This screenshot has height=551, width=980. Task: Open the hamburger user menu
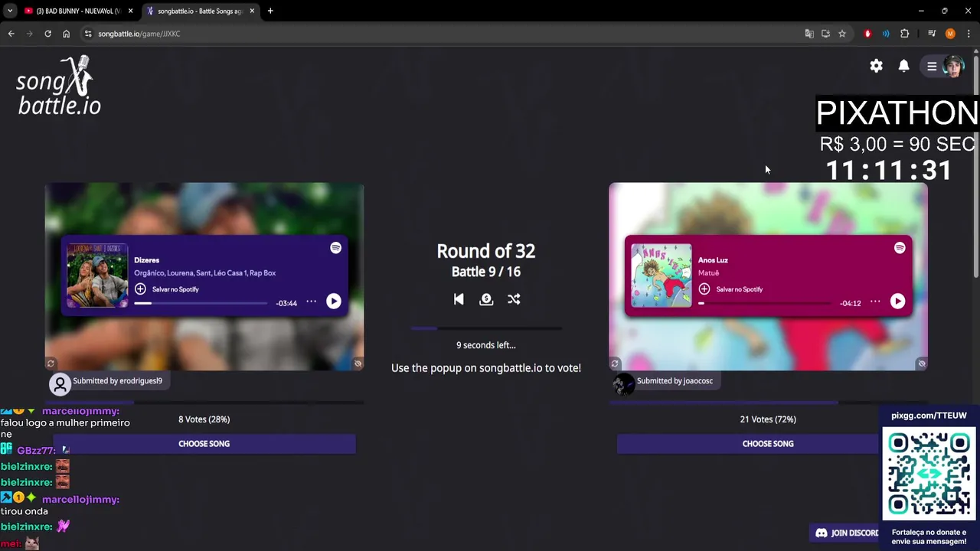pyautogui.click(x=932, y=66)
